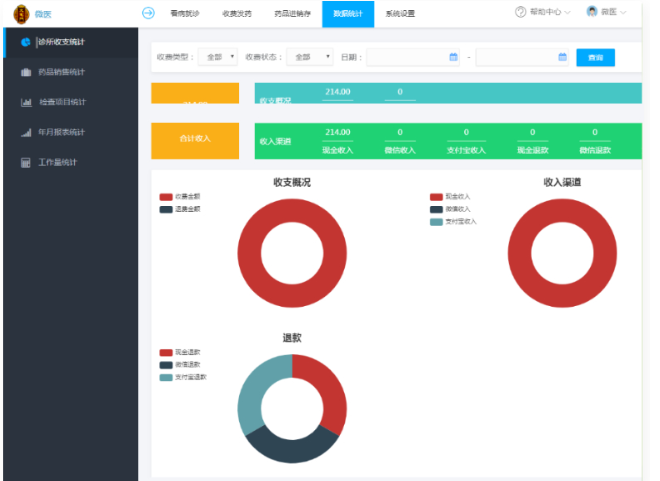660x481 pixels.
Task: Switch to the 收费发药 tab
Action: click(236, 13)
